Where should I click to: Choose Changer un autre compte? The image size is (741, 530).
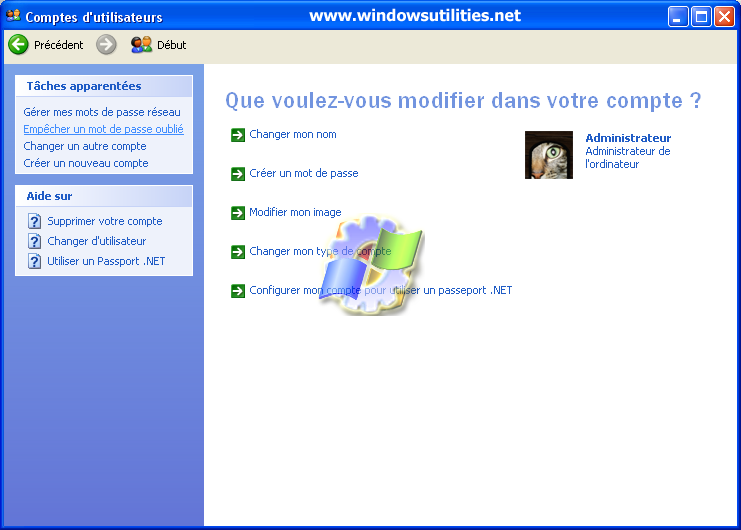coord(85,146)
